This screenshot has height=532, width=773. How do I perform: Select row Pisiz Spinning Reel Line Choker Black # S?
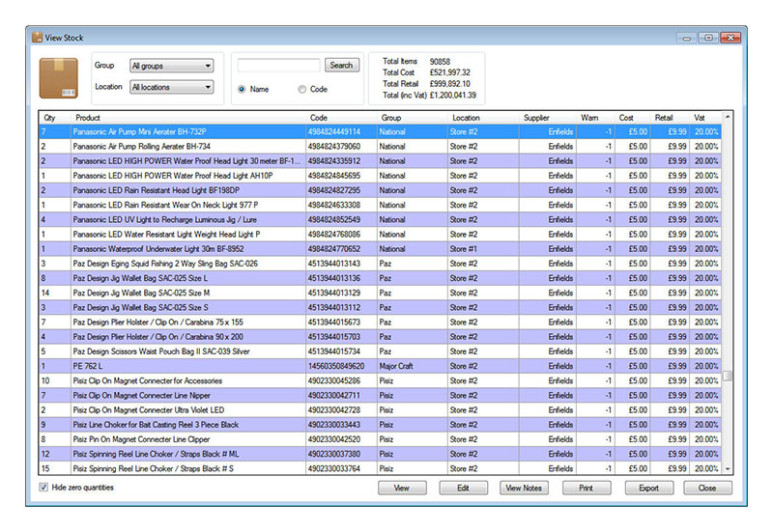pyautogui.click(x=380, y=468)
